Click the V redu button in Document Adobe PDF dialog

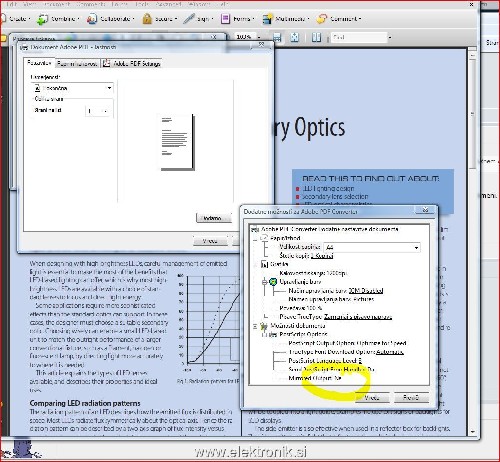[x=210, y=241]
